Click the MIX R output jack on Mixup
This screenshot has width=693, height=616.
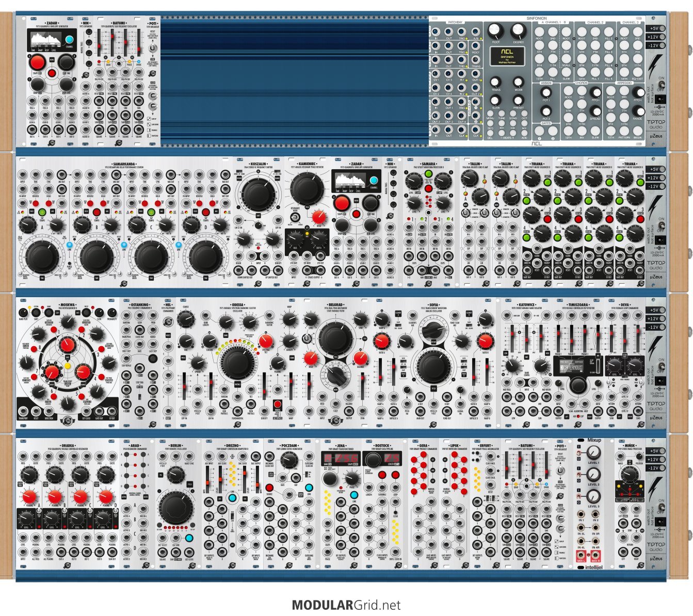pos(596,556)
